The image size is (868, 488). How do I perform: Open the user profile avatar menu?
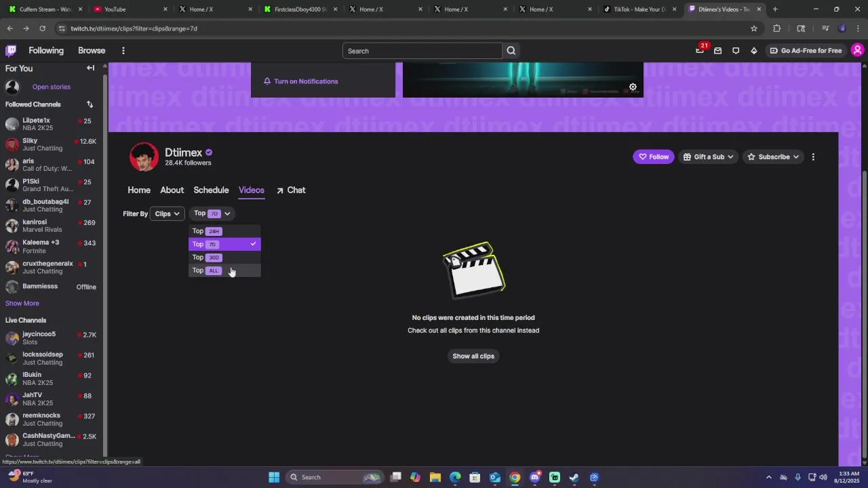tap(857, 50)
